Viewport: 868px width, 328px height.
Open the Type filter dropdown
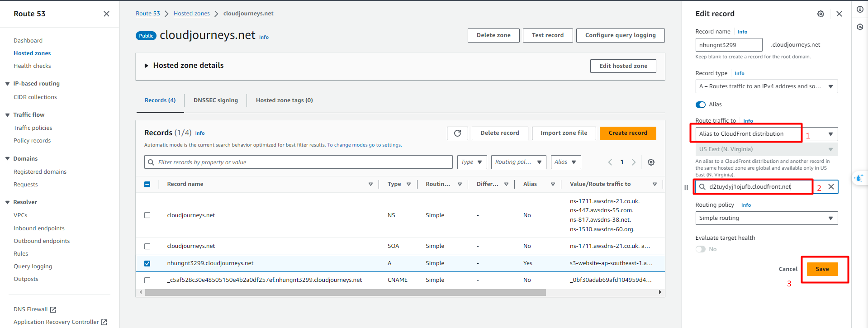472,162
